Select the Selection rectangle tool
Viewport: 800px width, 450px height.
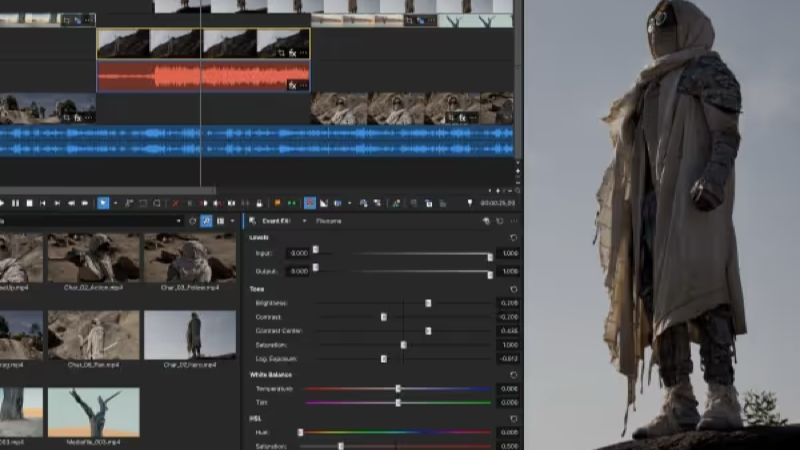pyautogui.click(x=143, y=203)
